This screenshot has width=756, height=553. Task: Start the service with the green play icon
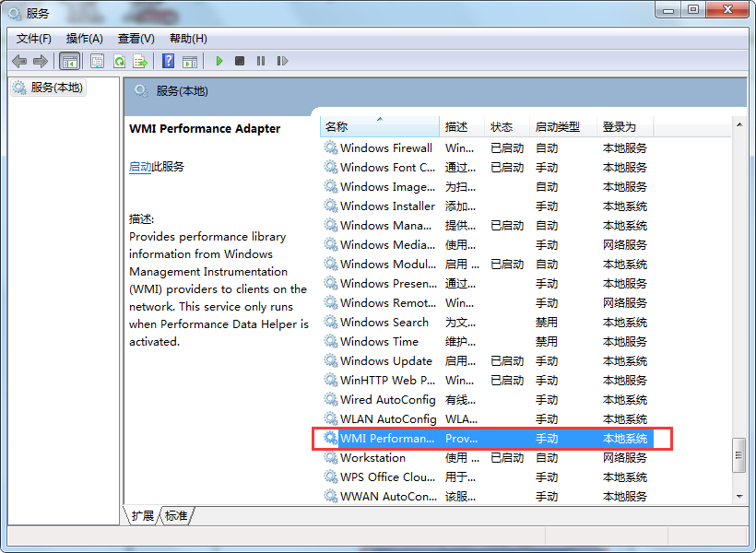pyautogui.click(x=219, y=61)
